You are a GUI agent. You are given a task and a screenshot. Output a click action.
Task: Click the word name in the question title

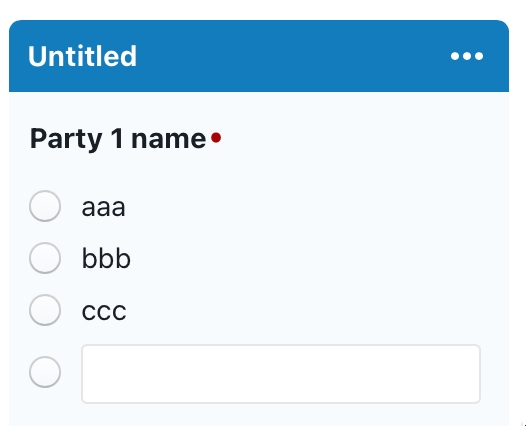tap(168, 140)
